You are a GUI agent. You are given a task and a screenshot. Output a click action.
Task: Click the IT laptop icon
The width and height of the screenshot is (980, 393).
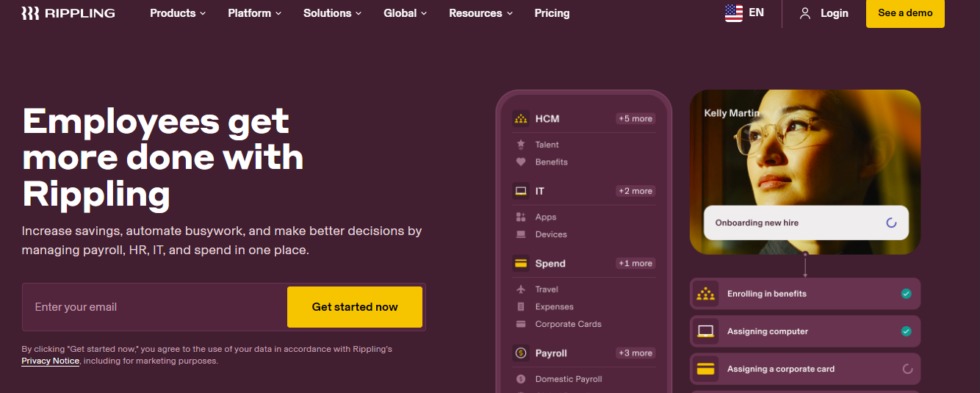(521, 191)
